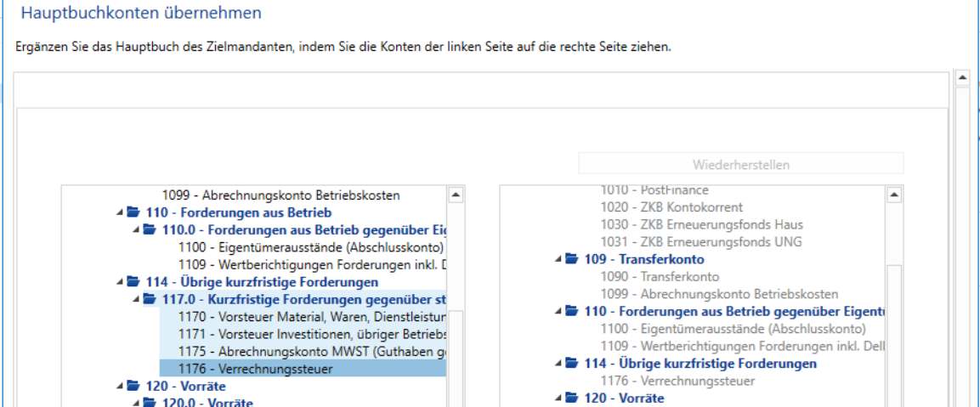Select left account 1099 - Abrechnungskonto Betriebskosten
980x407 pixels.
280,195
